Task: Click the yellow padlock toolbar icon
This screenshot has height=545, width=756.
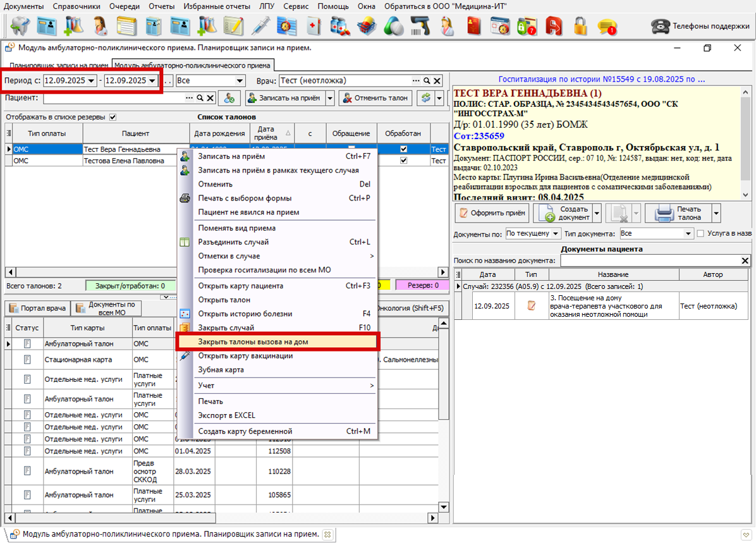Action: point(580,26)
